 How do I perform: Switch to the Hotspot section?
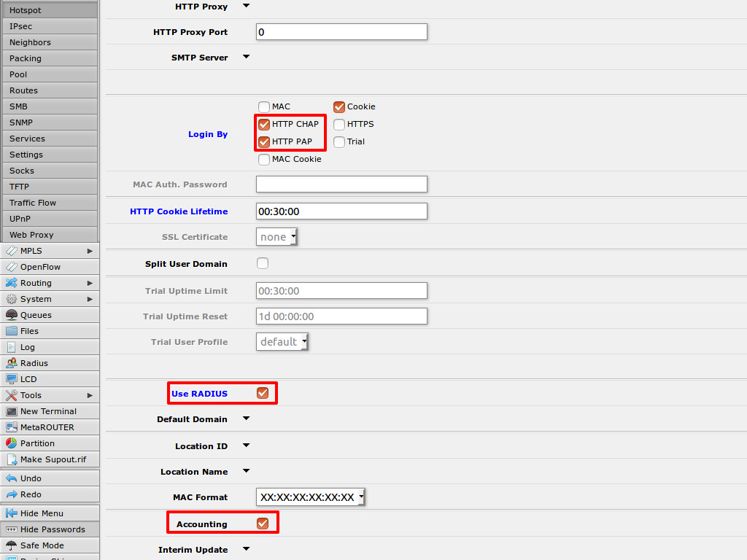pos(28,9)
